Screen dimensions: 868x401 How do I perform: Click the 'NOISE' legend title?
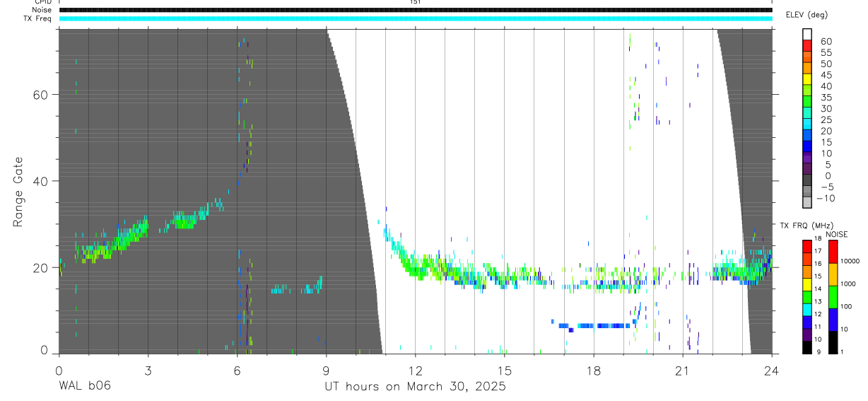837,234
